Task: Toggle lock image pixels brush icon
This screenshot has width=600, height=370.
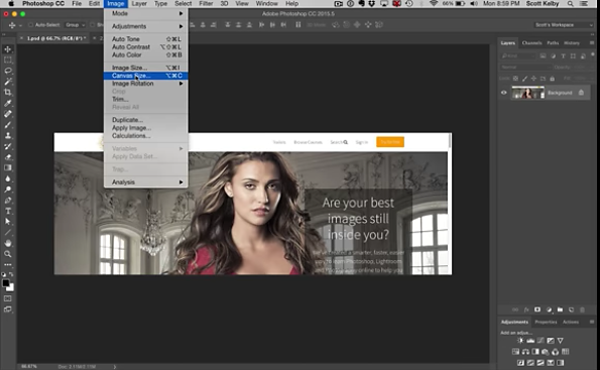Action: click(525, 78)
